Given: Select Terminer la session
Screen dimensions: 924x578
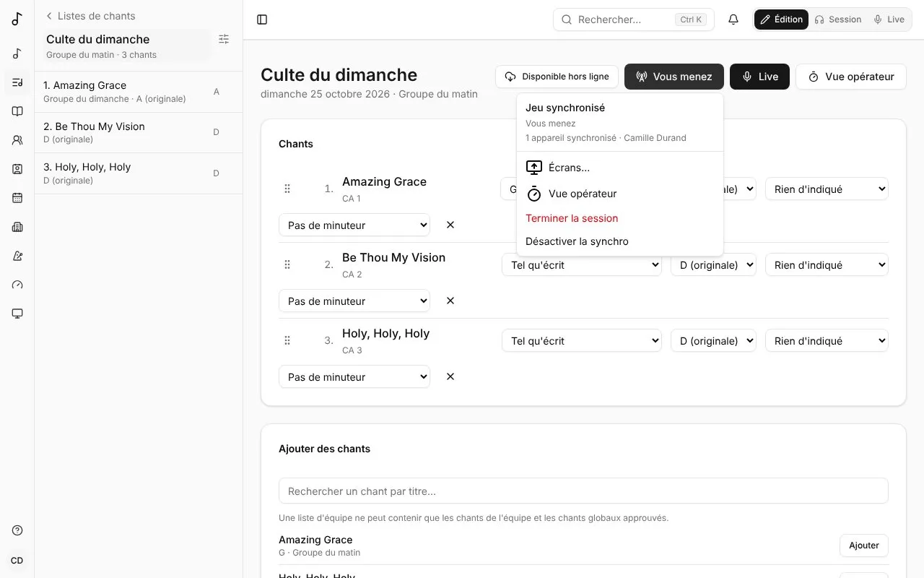Looking at the screenshot, I should point(620,218).
